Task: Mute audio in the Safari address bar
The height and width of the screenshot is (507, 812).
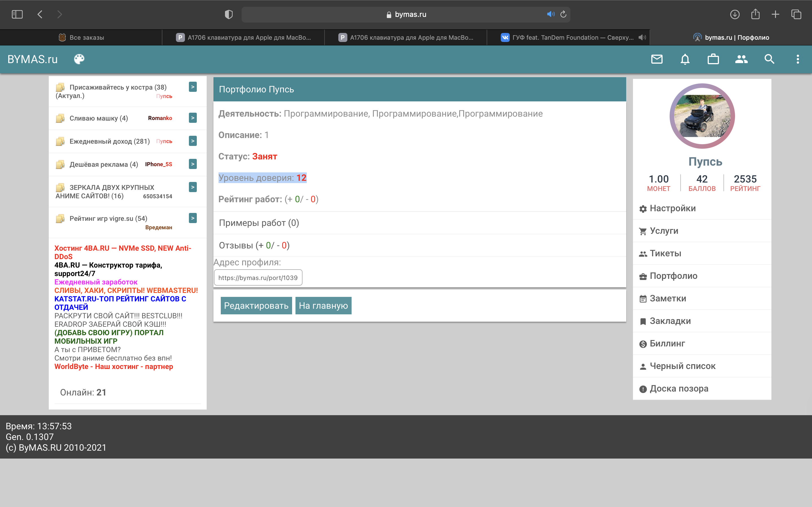Action: tap(550, 14)
